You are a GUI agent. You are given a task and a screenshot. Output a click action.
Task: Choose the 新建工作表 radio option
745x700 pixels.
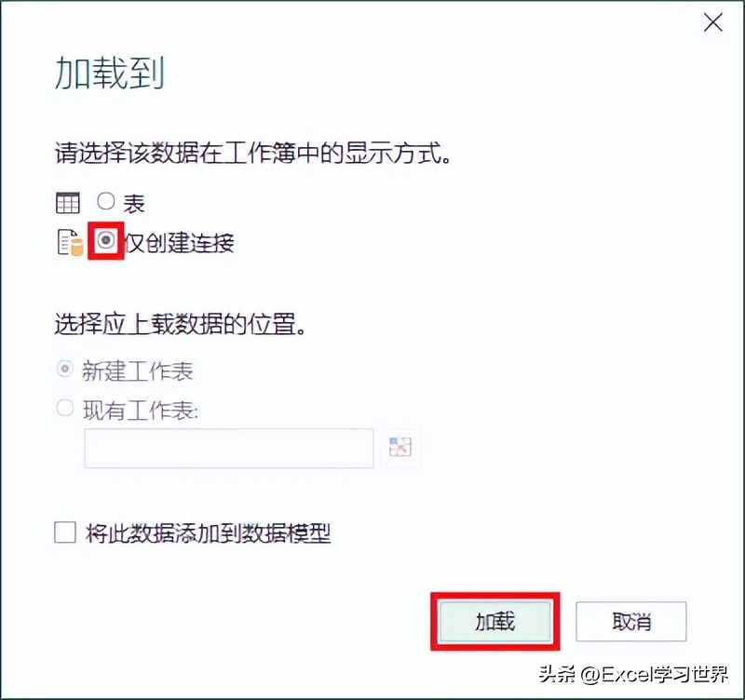[64, 368]
